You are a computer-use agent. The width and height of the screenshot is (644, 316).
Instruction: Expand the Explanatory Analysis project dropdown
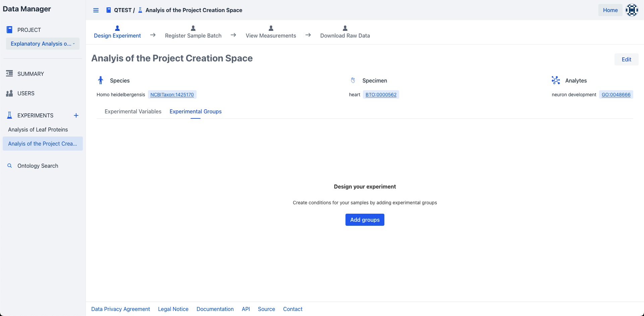(43, 44)
